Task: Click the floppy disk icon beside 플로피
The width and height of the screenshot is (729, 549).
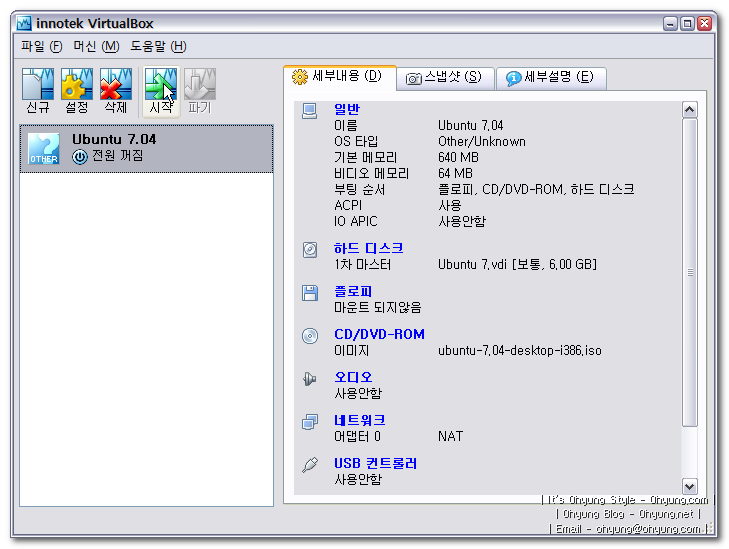Action: click(310, 293)
